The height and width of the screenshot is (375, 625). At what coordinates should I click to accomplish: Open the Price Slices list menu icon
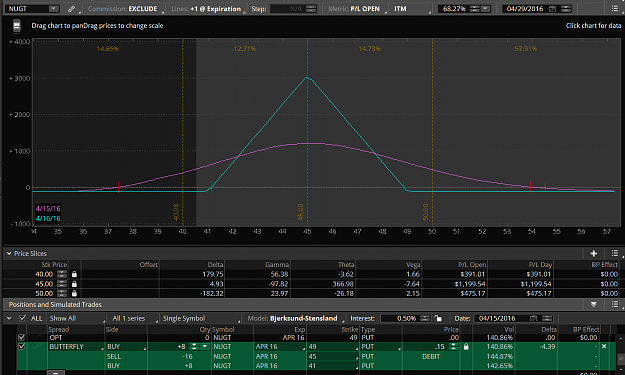point(615,253)
